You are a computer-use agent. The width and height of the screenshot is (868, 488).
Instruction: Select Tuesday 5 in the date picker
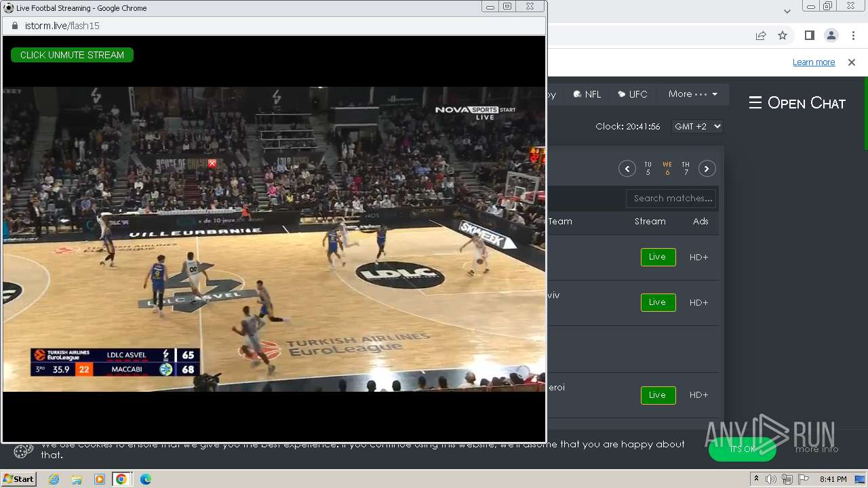(648, 169)
